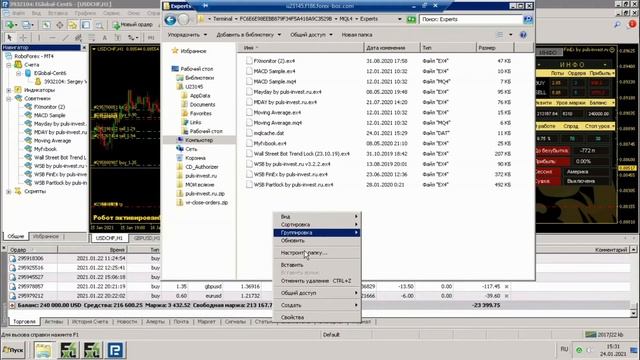This screenshot has width=640, height=360.
Task: Click the RU language indicator in tray
Action: (x=564, y=349)
